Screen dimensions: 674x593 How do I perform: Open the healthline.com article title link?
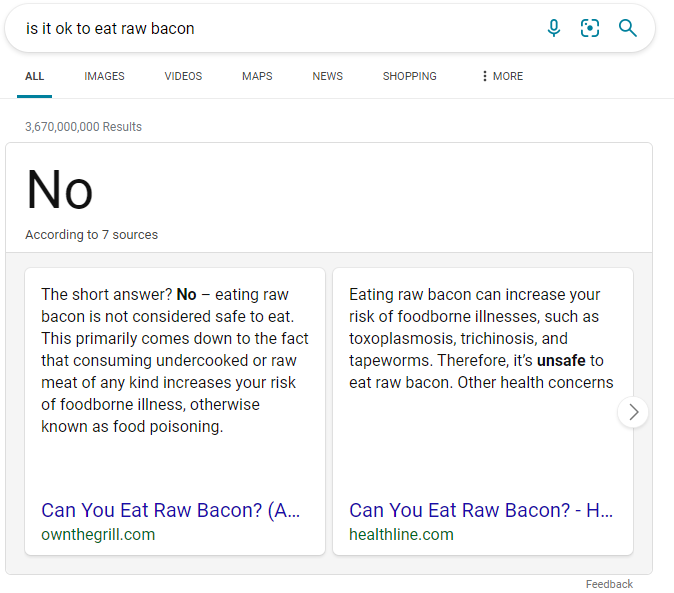point(481,510)
